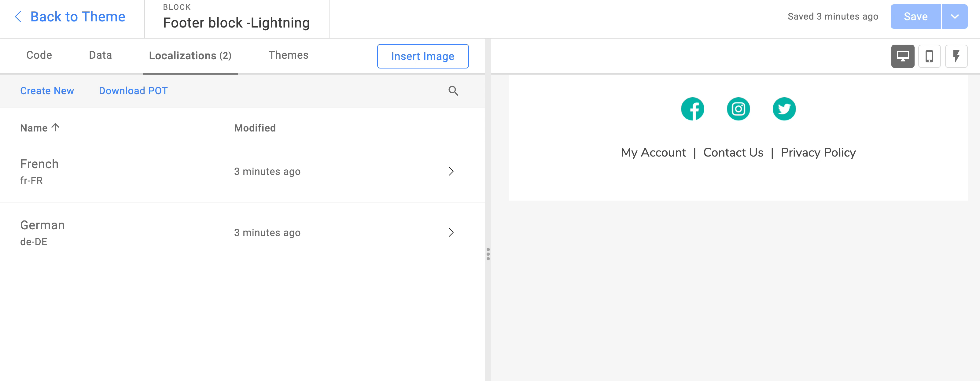980x381 pixels.
Task: Open the Data tab
Action: click(x=101, y=55)
